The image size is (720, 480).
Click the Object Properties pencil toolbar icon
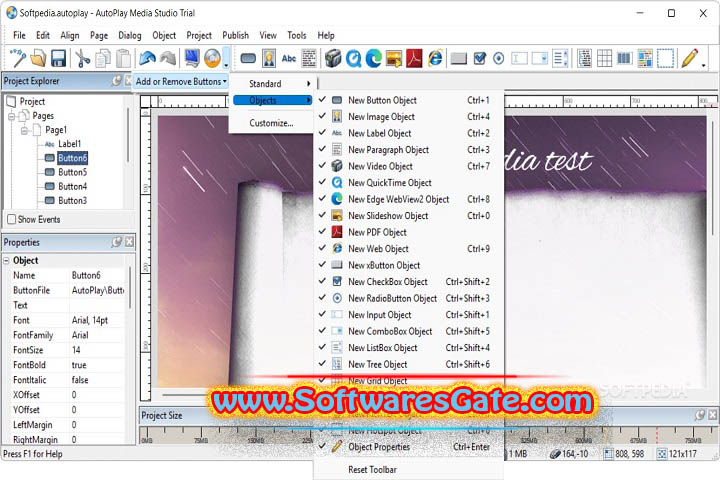(690, 58)
